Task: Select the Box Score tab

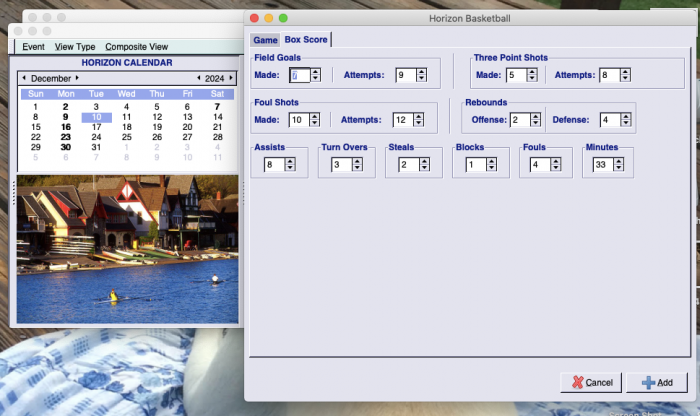Action: pyautogui.click(x=304, y=40)
